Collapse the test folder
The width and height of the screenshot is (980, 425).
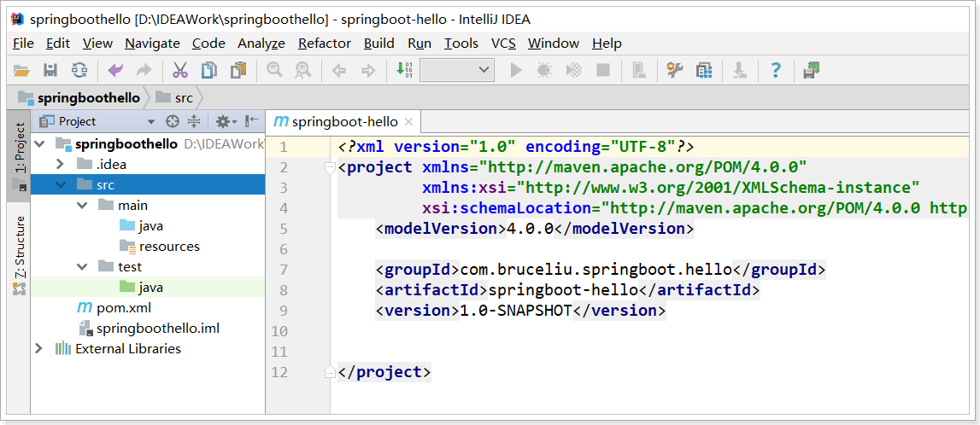point(82,267)
